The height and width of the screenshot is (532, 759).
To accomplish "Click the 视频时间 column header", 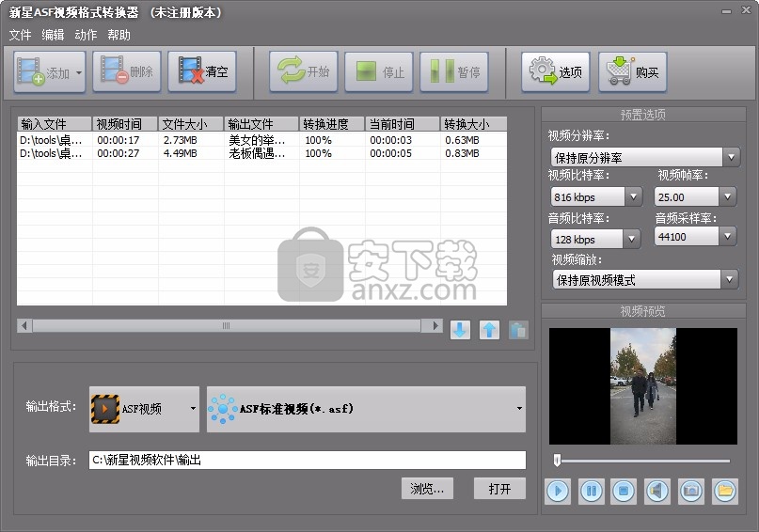I will pos(125,124).
